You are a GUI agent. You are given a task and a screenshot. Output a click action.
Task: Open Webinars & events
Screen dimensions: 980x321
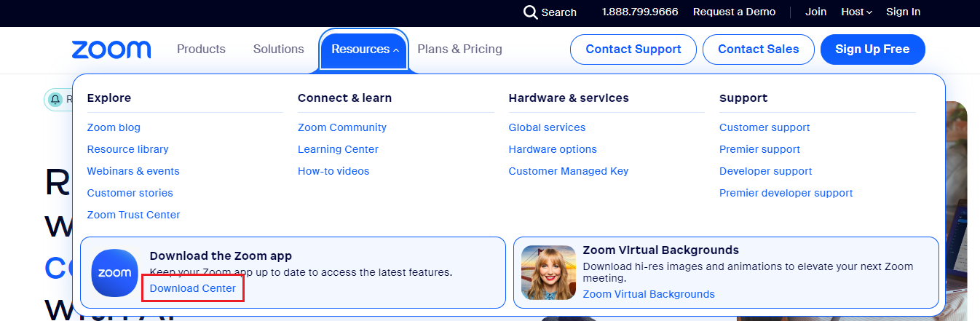[x=133, y=171]
